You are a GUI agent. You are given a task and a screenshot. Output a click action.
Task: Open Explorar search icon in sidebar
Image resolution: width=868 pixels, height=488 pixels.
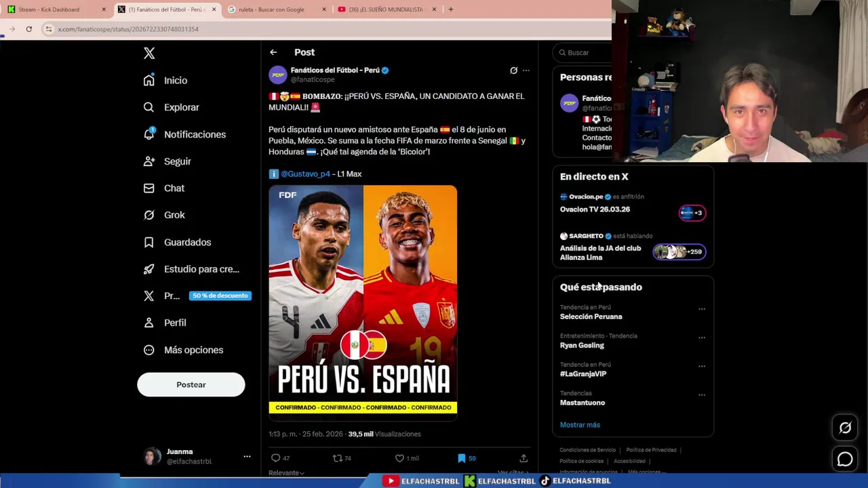pos(149,107)
